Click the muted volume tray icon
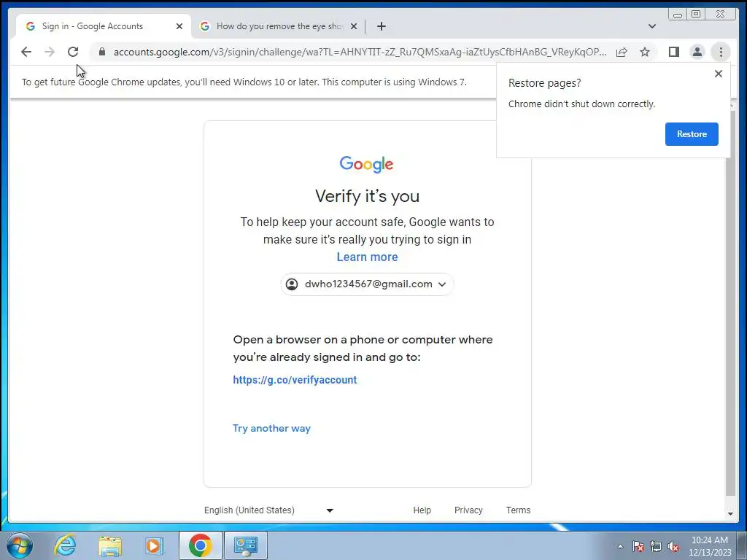This screenshot has width=747, height=560. point(673,546)
